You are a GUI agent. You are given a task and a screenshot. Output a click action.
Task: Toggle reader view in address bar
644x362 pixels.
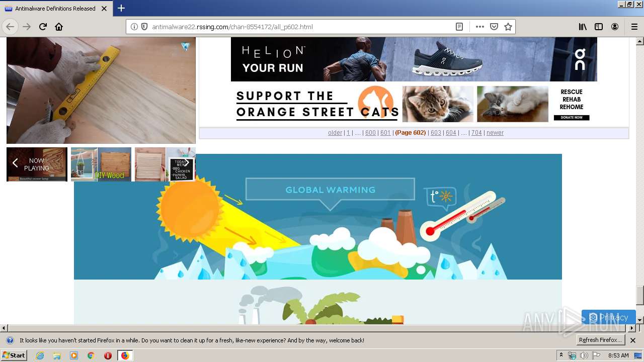[x=459, y=27]
